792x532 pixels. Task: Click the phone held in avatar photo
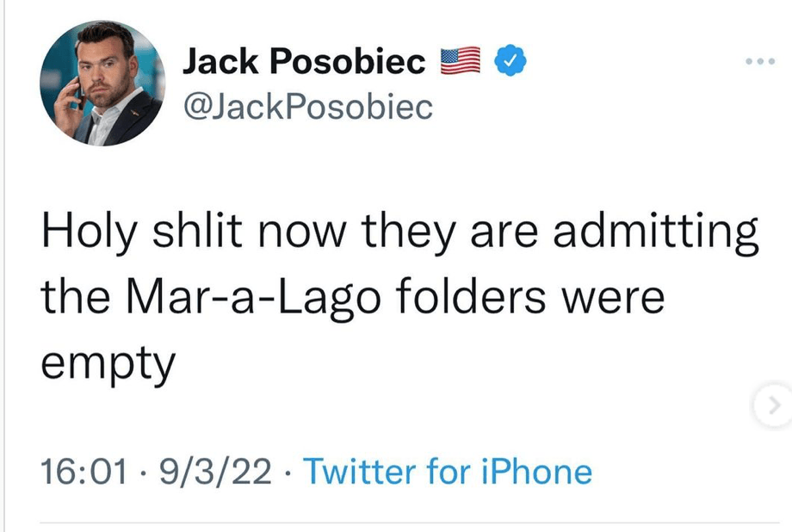(x=81, y=95)
